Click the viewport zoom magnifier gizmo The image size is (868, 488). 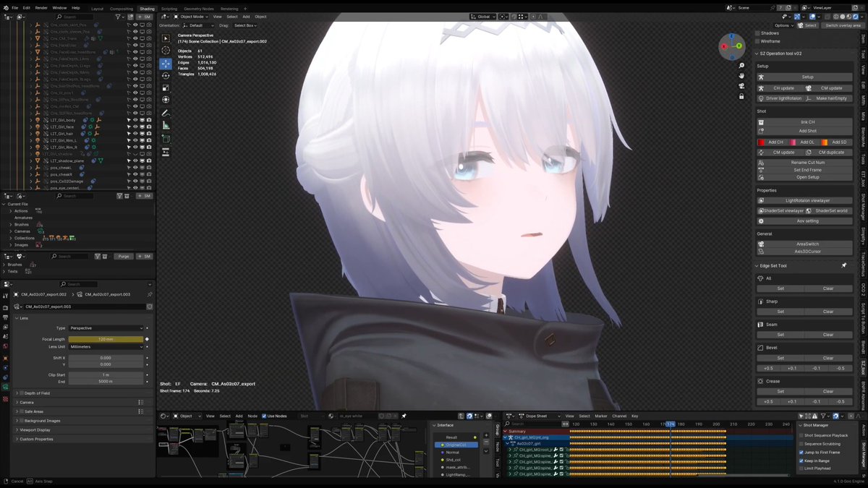coord(741,66)
